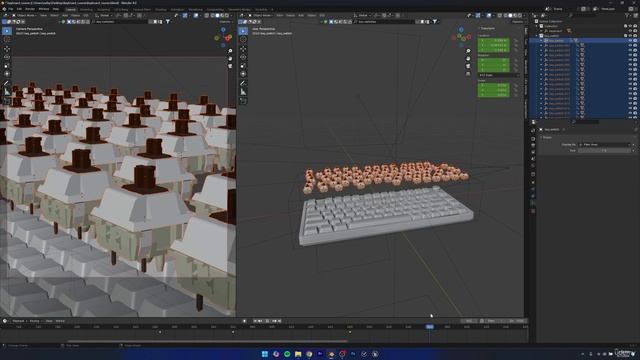Toggle Location Z lock in Transform panel
This screenshot has width=640, height=360.
(516, 50)
